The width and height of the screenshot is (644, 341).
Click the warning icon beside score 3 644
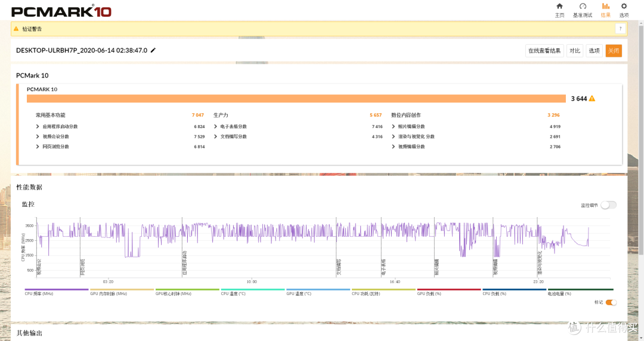(592, 98)
